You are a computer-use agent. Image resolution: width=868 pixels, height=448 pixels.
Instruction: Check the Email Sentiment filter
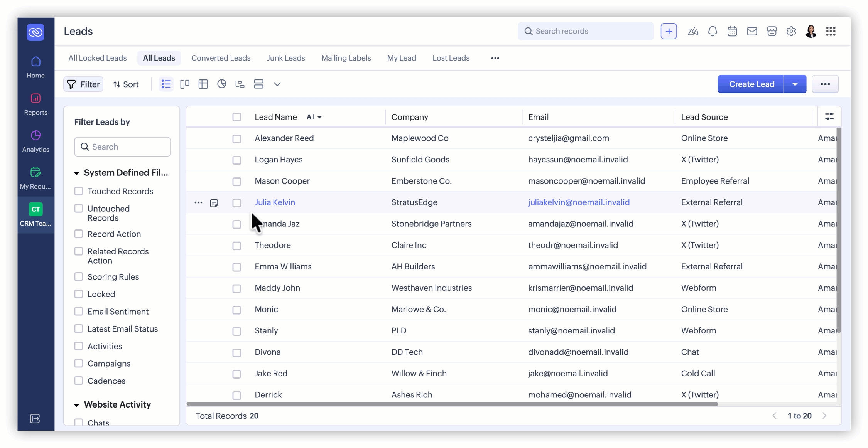tap(79, 311)
